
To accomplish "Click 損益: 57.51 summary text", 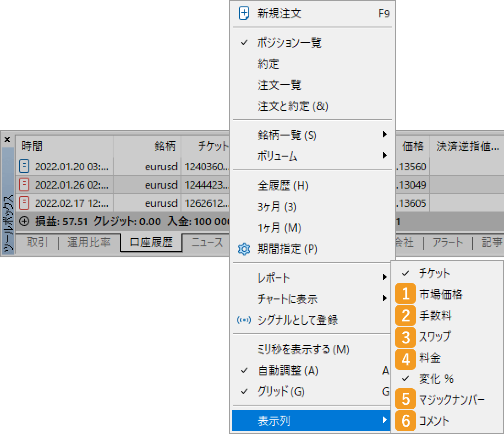I will pos(61,221).
